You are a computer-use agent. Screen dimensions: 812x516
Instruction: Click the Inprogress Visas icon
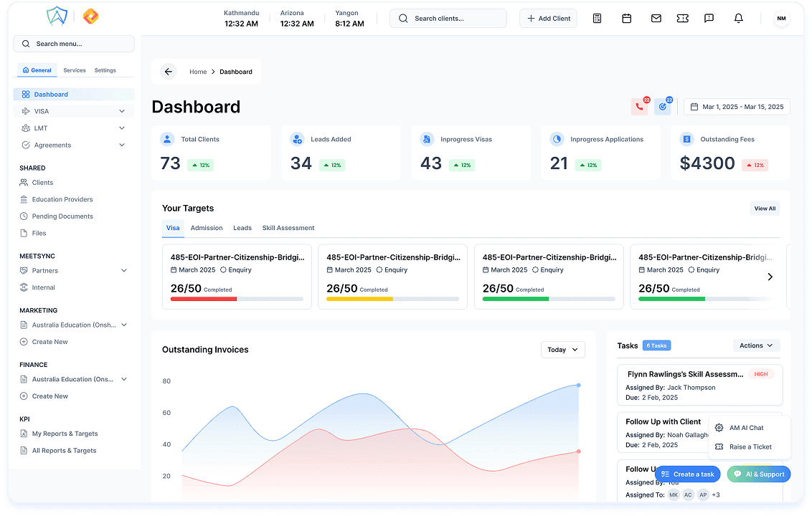(x=427, y=139)
